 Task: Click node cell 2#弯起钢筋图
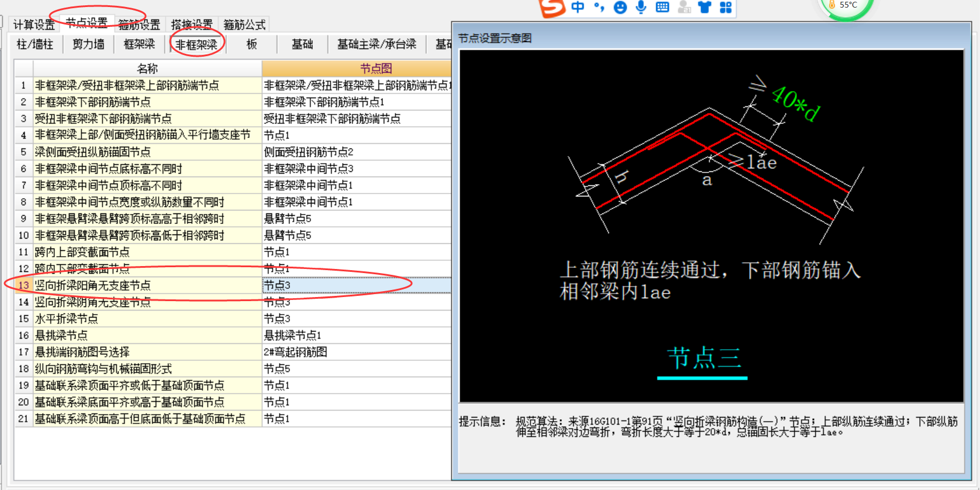click(357, 352)
